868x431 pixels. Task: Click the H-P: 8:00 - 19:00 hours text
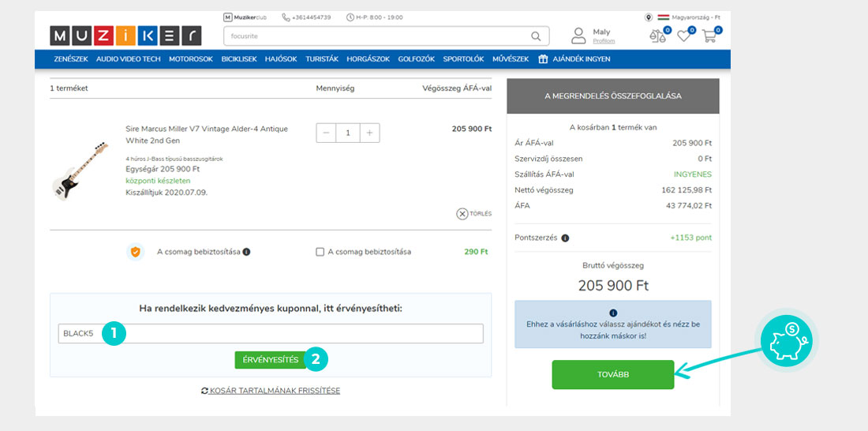380,17
